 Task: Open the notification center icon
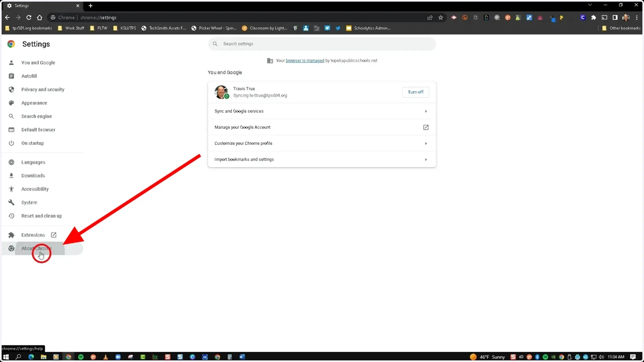click(634, 357)
